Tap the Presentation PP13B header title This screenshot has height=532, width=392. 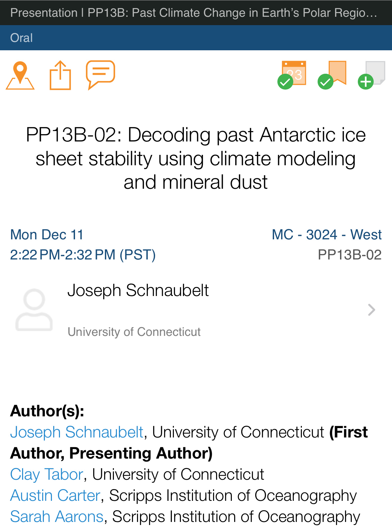pos(194,13)
